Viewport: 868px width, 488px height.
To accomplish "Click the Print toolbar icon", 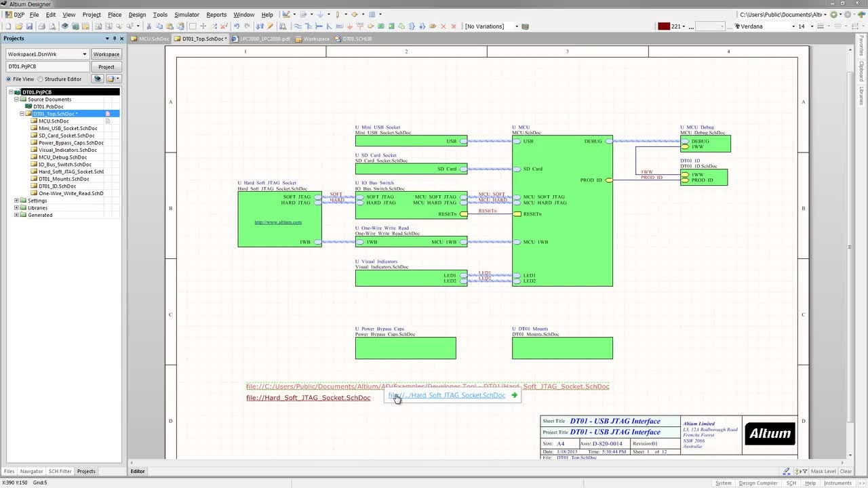I will 41,26.
